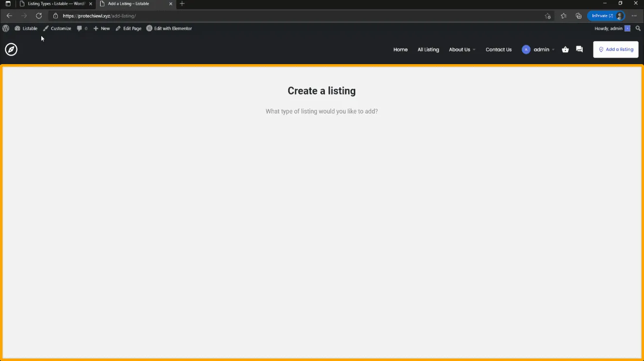Click the admin bar search magnifier

pos(638,29)
